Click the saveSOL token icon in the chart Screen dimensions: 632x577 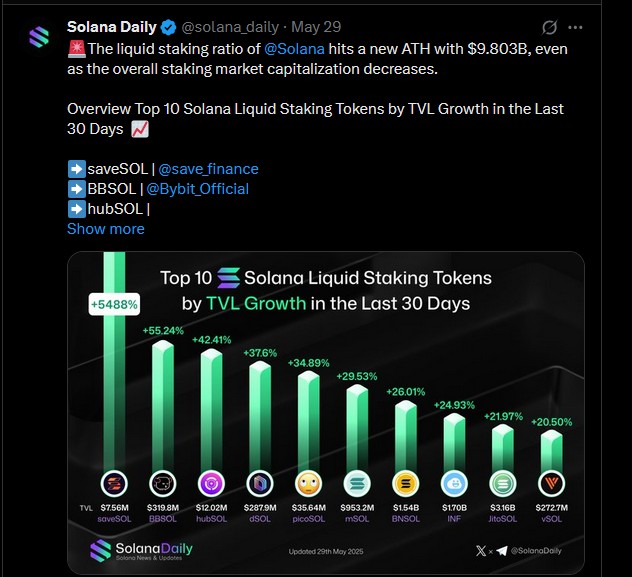tap(112, 484)
